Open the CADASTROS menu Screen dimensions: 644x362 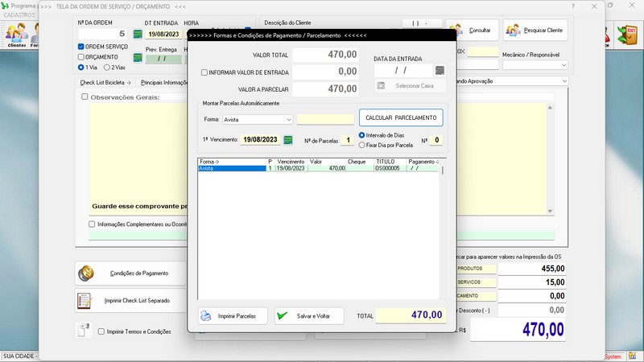20,14
